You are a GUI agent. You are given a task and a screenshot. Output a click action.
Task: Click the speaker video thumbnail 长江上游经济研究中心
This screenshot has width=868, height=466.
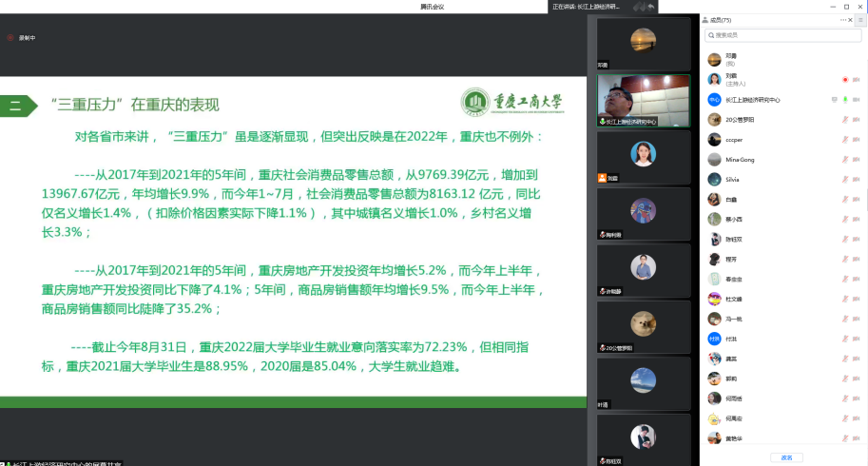click(643, 101)
